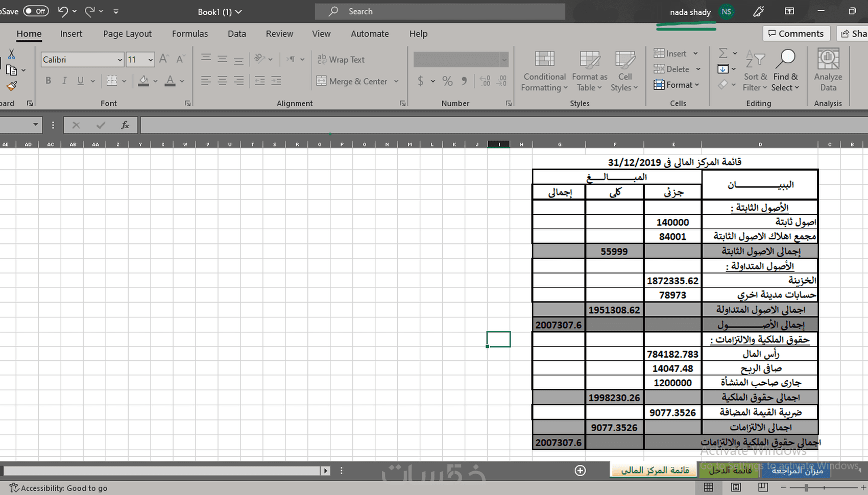Screen dimensions: 868x495
Task: Align text left in the cell
Action: (206, 81)
